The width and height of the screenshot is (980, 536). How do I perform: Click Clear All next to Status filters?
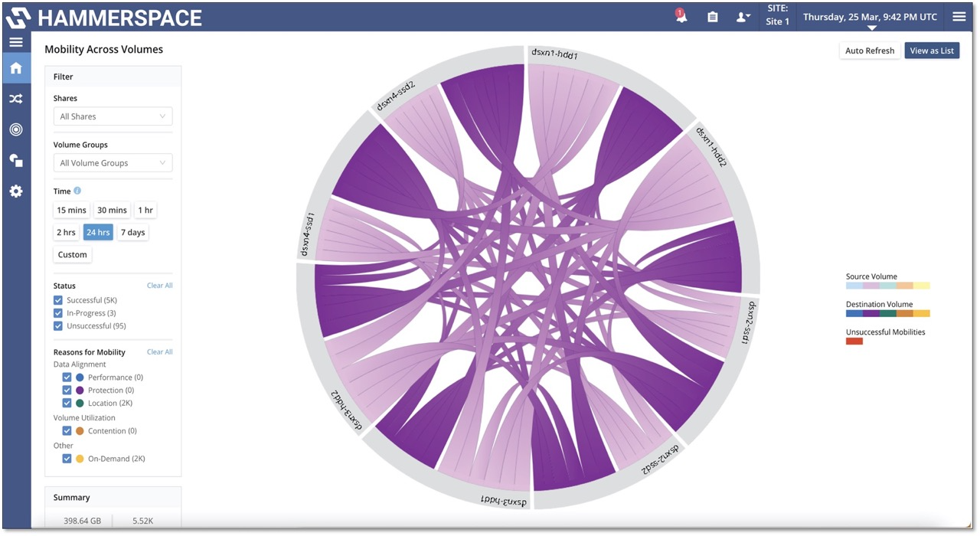tap(159, 285)
